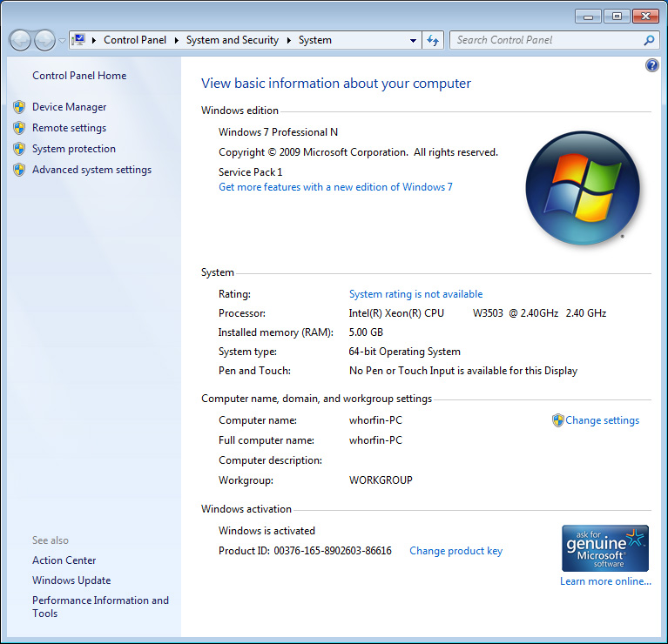Click the Refresh button
This screenshot has height=644, width=668.
[433, 40]
